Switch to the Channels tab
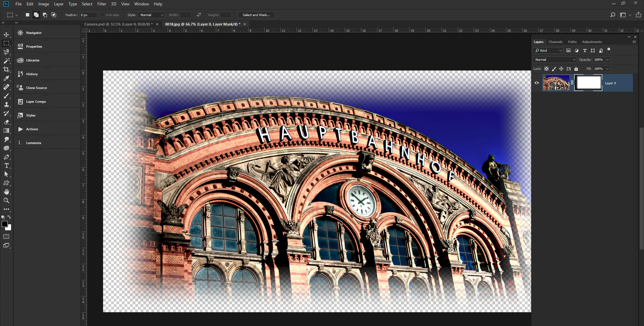The image size is (644, 326). tap(555, 42)
